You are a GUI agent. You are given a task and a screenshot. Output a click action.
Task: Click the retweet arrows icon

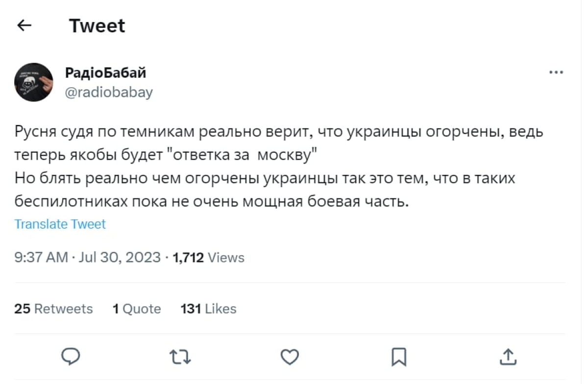click(180, 357)
